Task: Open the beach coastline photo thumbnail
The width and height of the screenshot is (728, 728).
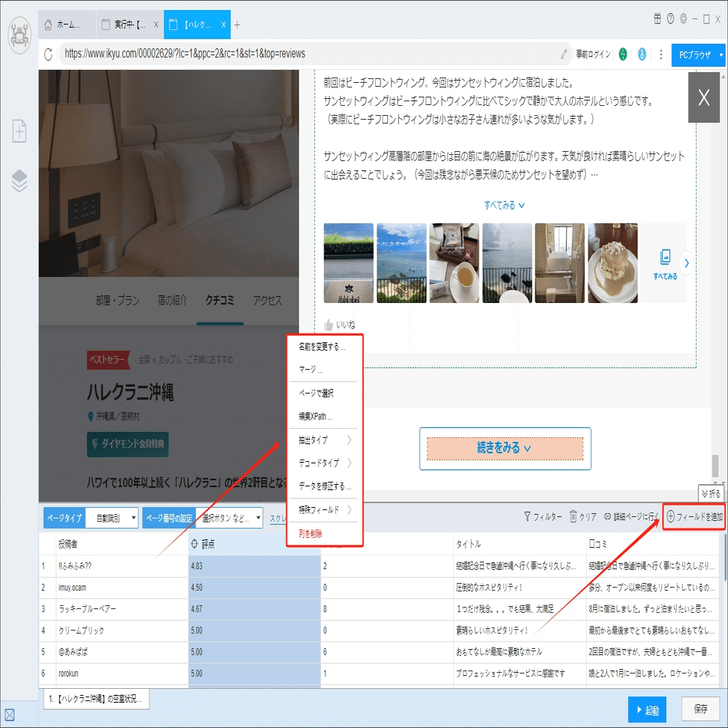Action: [x=401, y=263]
